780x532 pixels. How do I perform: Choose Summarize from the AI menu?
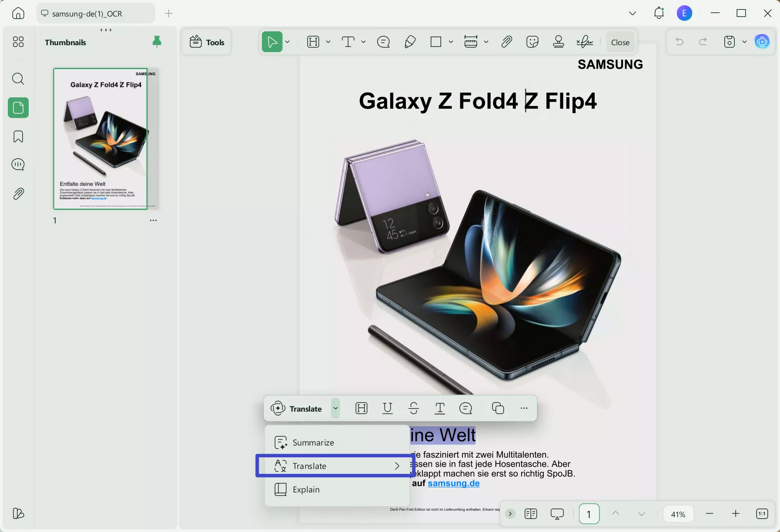337,442
